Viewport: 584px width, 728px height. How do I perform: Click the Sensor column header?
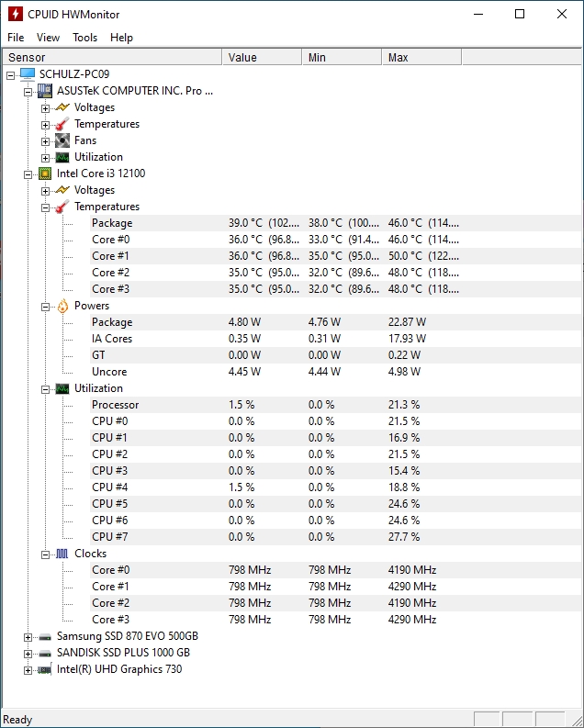pyautogui.click(x=112, y=57)
